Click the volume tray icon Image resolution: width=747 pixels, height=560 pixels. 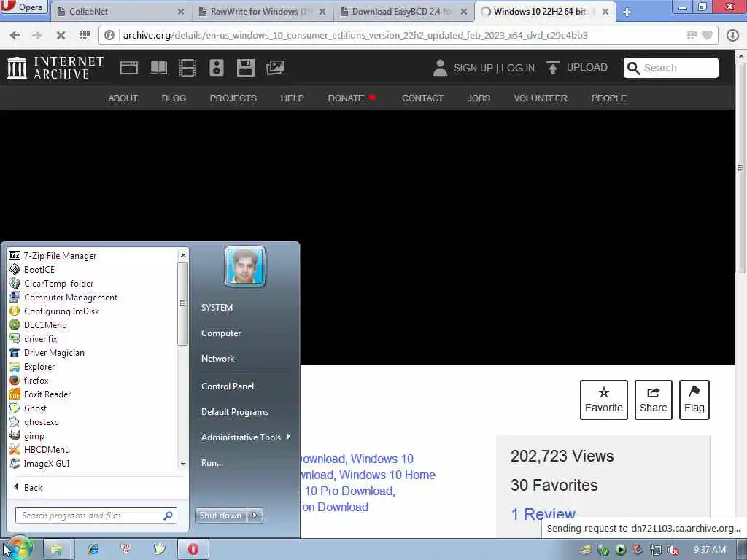click(673, 550)
